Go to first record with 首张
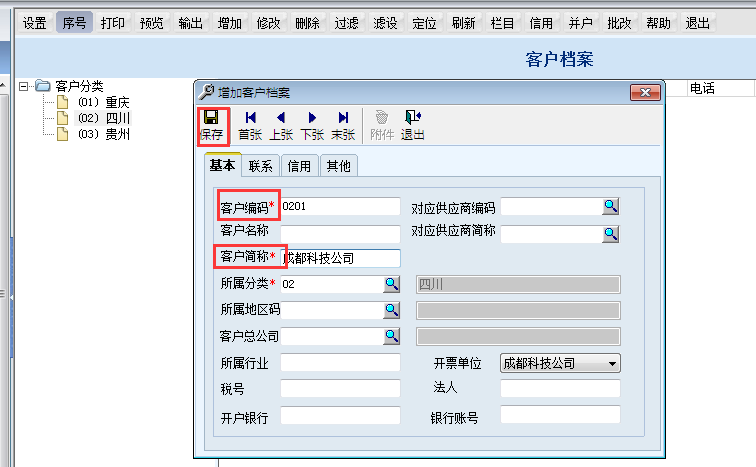 point(250,126)
